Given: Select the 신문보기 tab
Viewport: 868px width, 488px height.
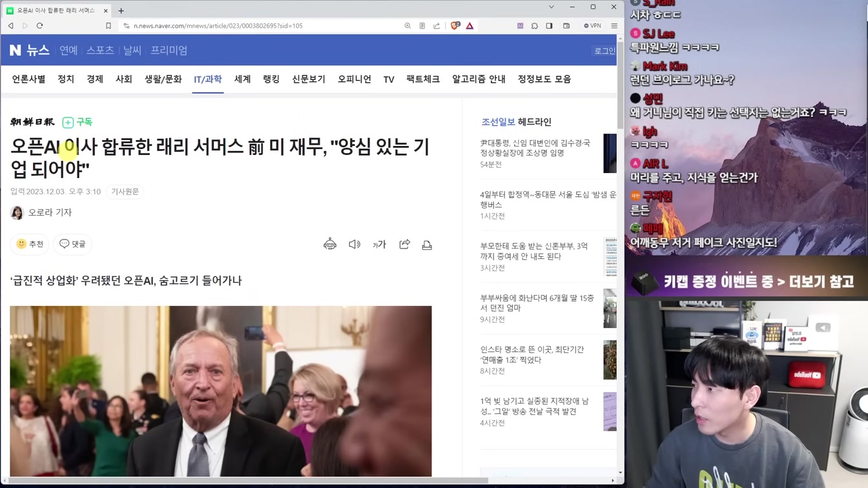Looking at the screenshot, I should pyautogui.click(x=309, y=79).
